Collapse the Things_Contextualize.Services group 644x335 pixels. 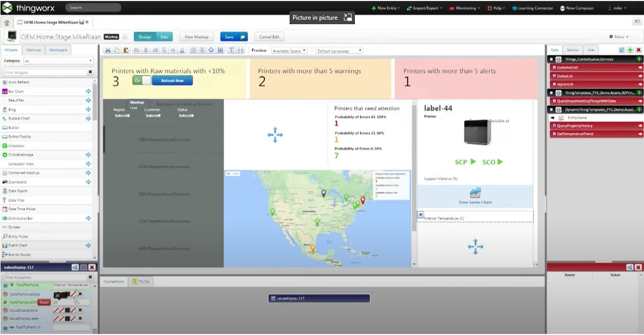coord(551,59)
